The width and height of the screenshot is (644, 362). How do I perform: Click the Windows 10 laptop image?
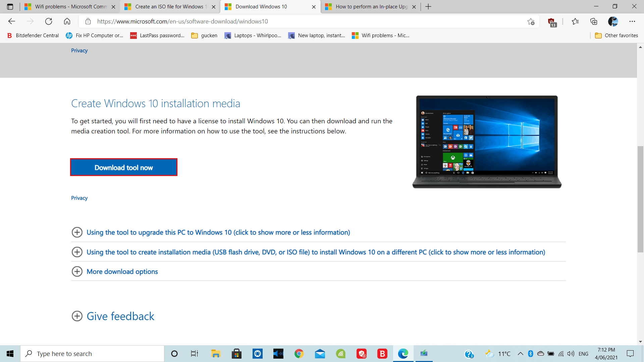(487, 142)
